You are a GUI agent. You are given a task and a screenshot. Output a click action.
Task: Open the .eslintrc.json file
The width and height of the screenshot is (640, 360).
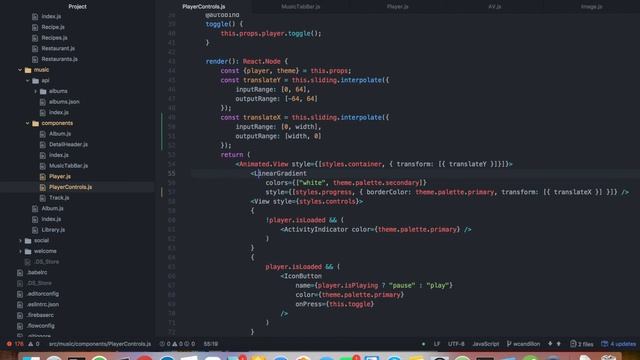[x=42, y=304]
